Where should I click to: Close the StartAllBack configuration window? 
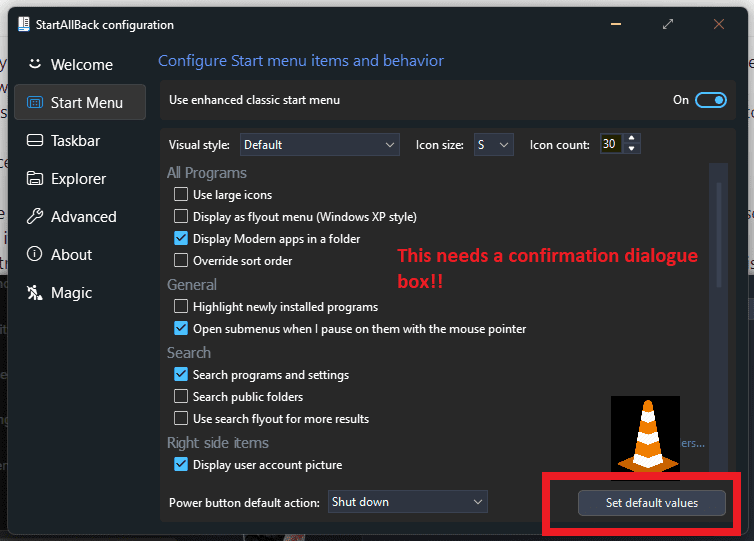click(x=719, y=24)
